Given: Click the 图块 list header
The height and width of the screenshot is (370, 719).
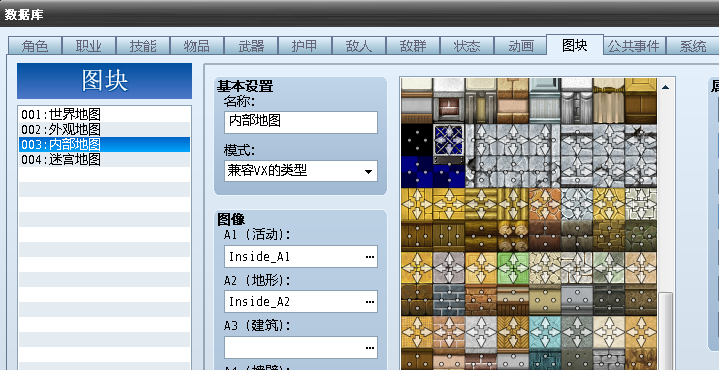Looking at the screenshot, I should [x=105, y=81].
